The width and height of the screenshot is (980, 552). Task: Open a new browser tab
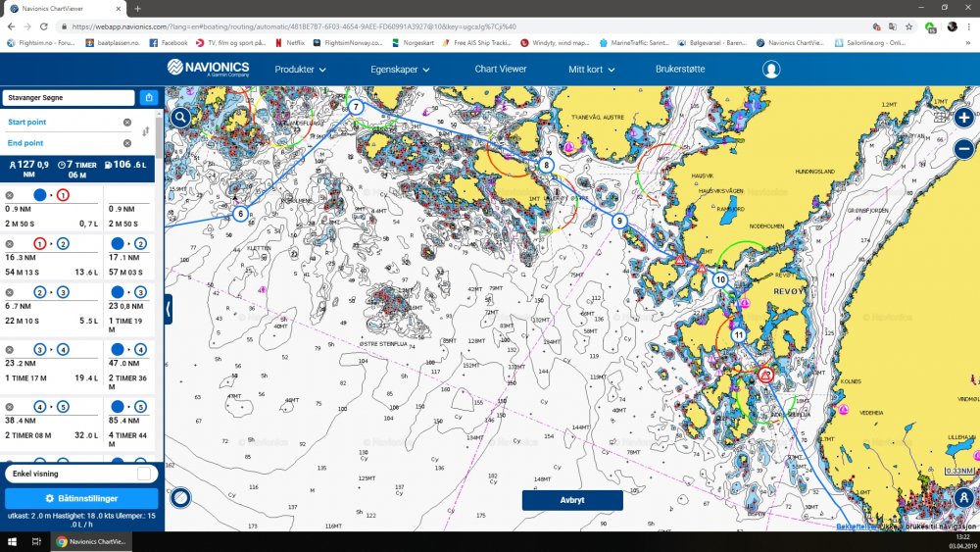[x=137, y=9]
